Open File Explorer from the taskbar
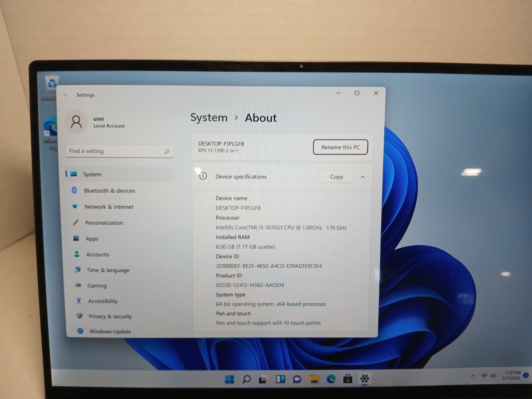532x399 pixels. coord(314,379)
